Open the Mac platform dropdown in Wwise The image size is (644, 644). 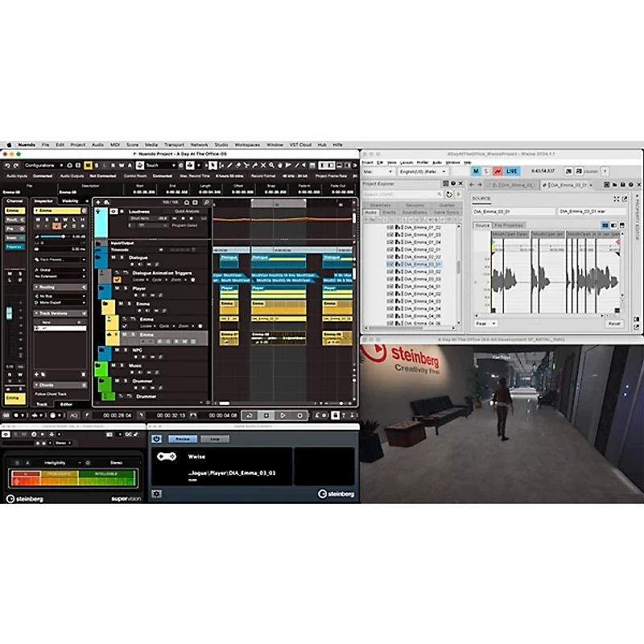(378, 171)
